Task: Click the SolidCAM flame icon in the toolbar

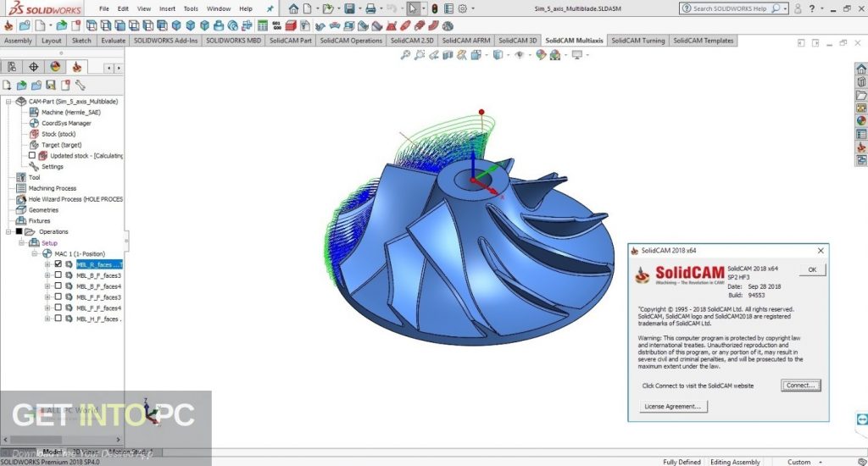Action: point(8,25)
